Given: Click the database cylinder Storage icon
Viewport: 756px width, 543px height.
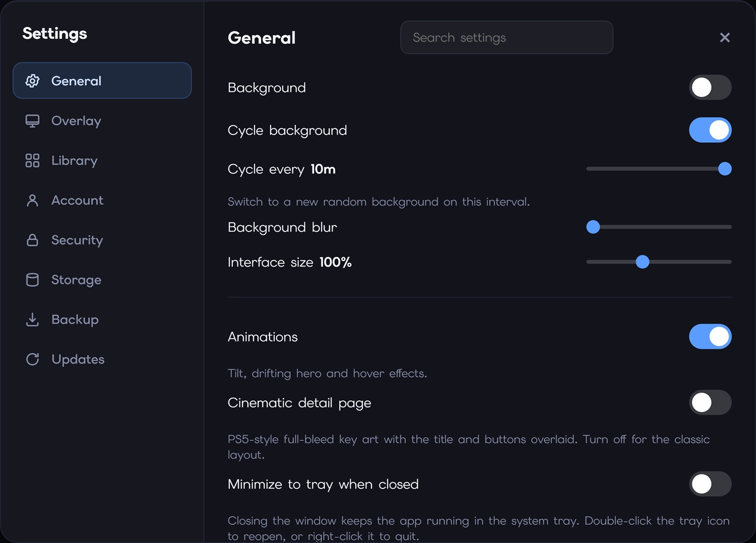Looking at the screenshot, I should (32, 280).
